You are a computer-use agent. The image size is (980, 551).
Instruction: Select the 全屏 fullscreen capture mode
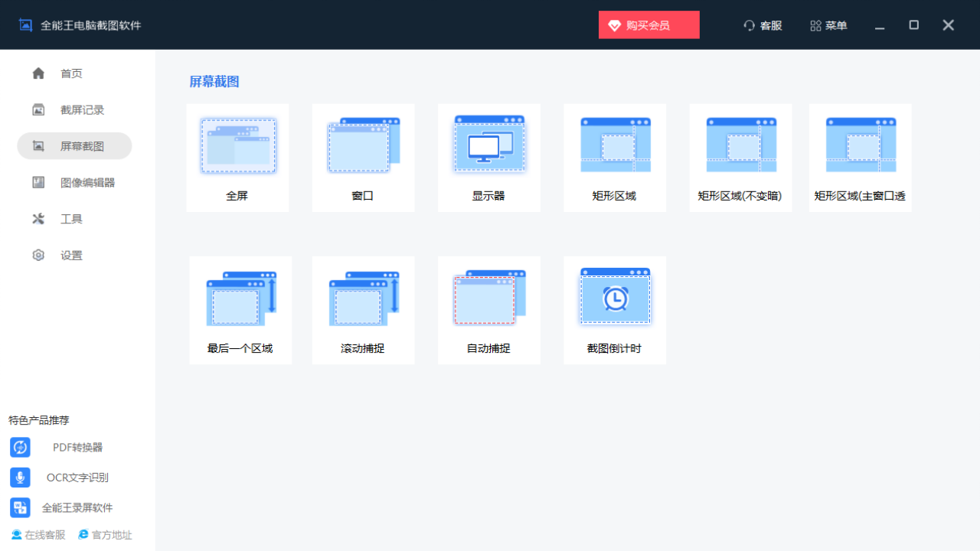coord(237,157)
